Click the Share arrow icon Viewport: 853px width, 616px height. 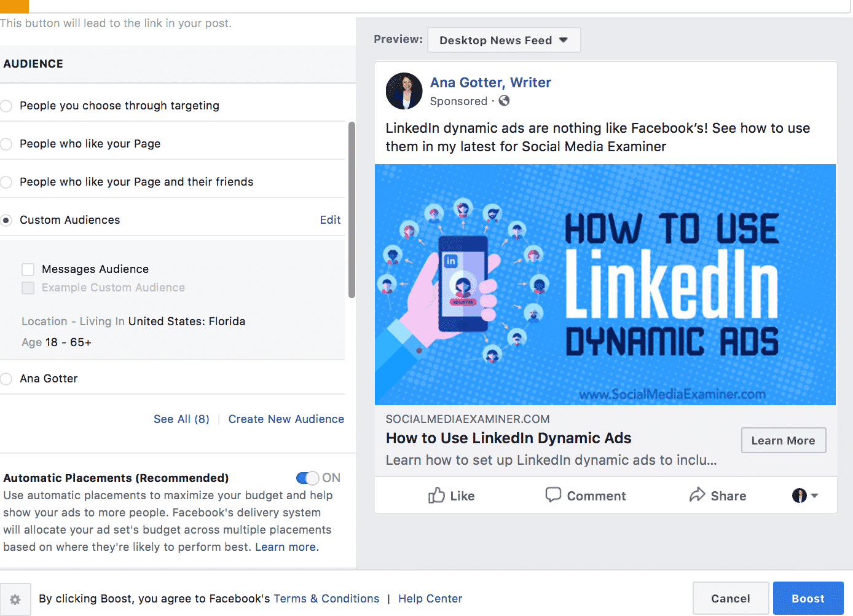[x=698, y=495]
